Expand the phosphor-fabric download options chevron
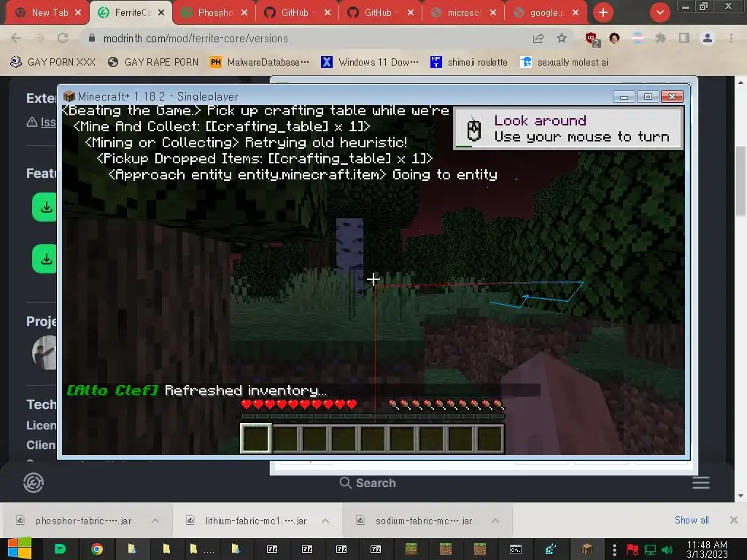The image size is (747, 560). tap(155, 521)
